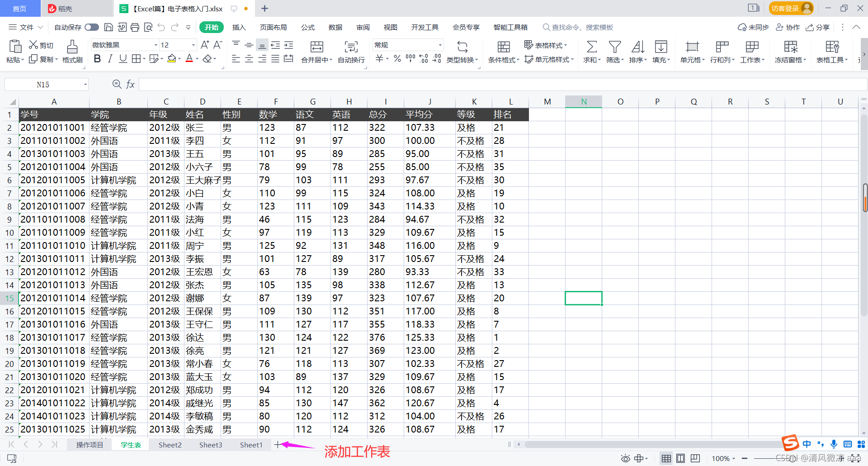Open the 表格工具 table tools dropdown

(832, 60)
